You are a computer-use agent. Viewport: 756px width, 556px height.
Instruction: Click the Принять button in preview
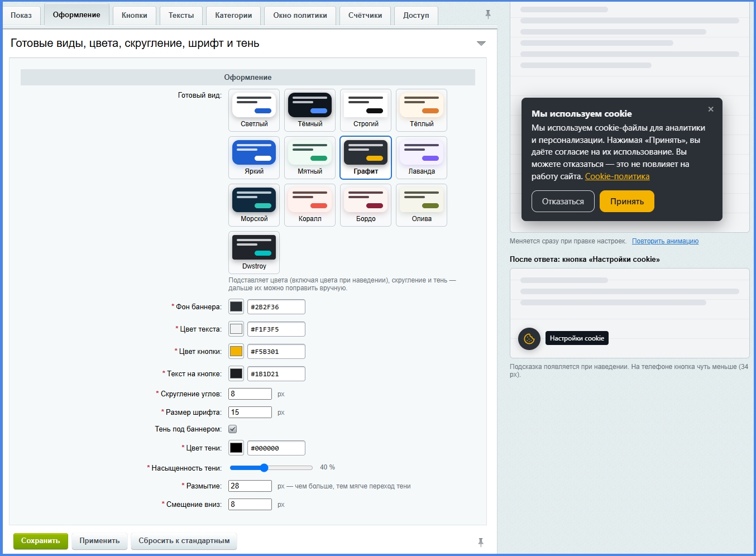click(627, 202)
